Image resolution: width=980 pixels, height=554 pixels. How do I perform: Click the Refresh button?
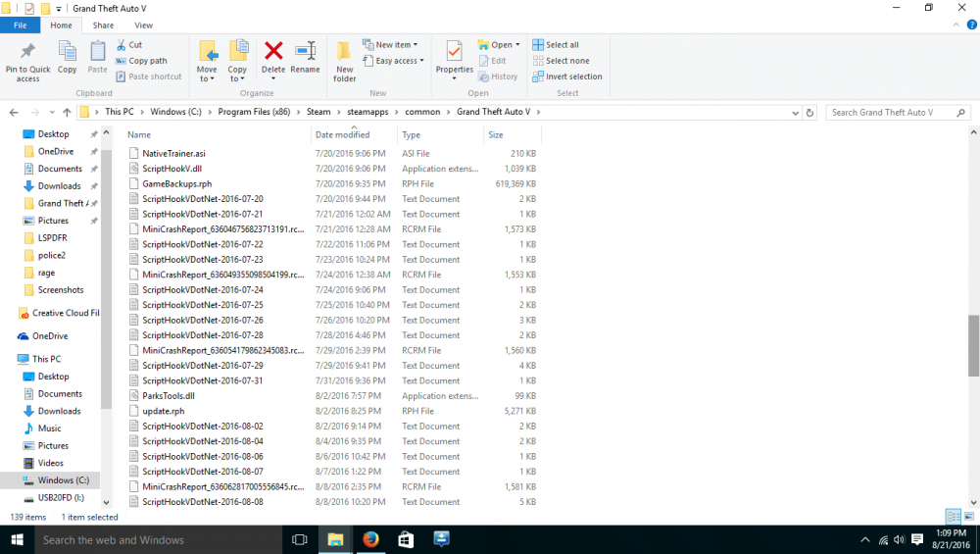810,113
